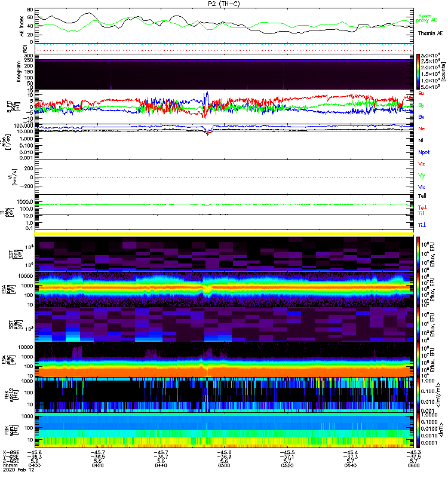Click the Vi km/s axis label
Image resolution: width=448 pixels, height=478 pixels.
coord(13,177)
